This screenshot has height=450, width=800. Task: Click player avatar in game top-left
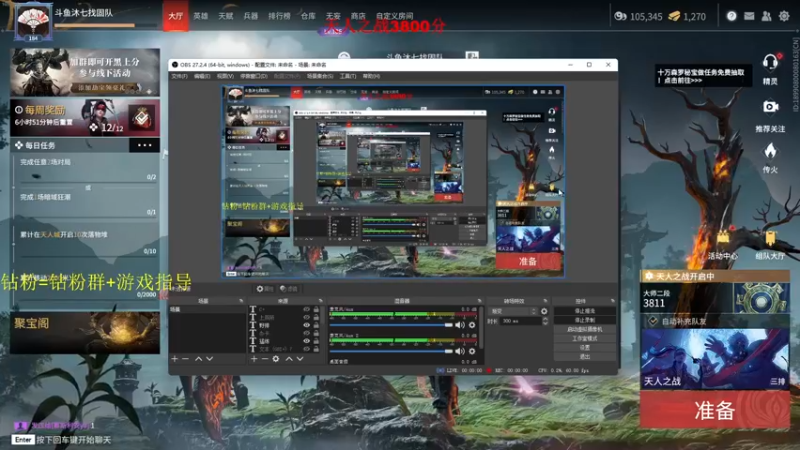(x=33, y=23)
